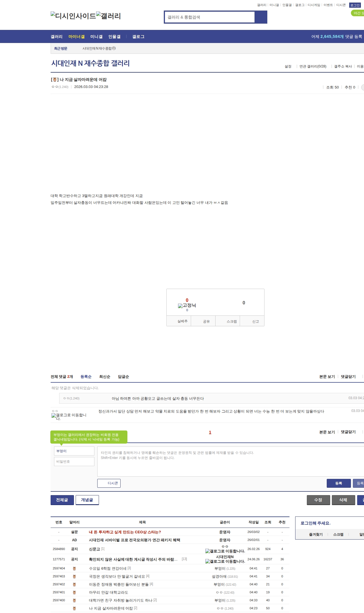Click upper 본문 보기 link above comments
This screenshot has height=613, width=364.
pos(327,377)
